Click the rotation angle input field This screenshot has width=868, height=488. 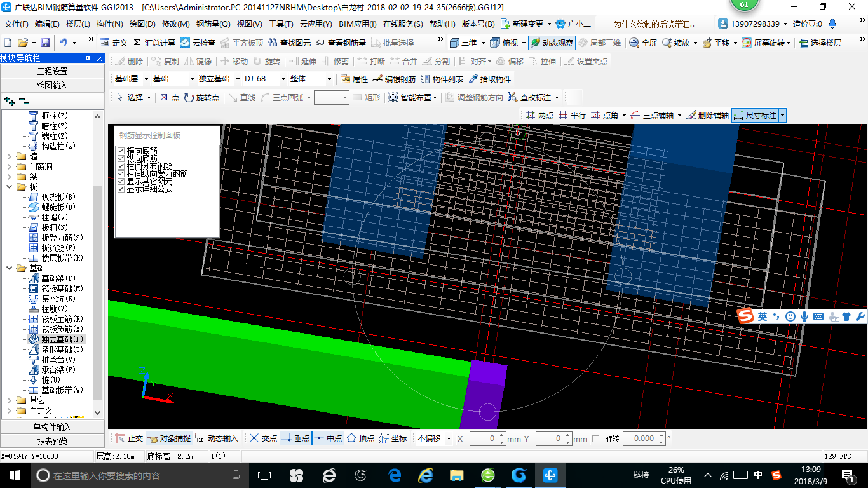click(644, 438)
